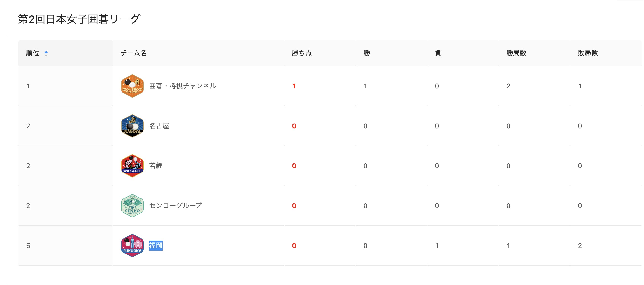644x285 pixels.
Task: Click the Fukuoka team emblem
Action: (x=132, y=246)
